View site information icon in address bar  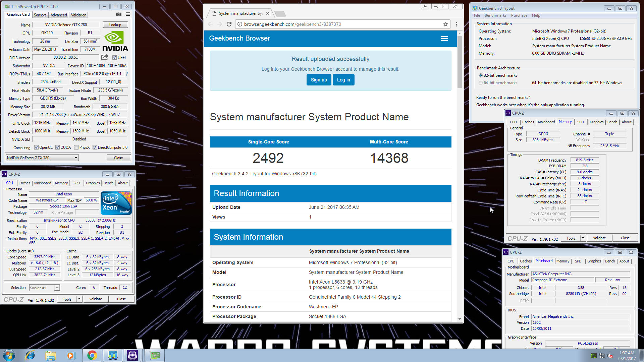[x=239, y=24]
